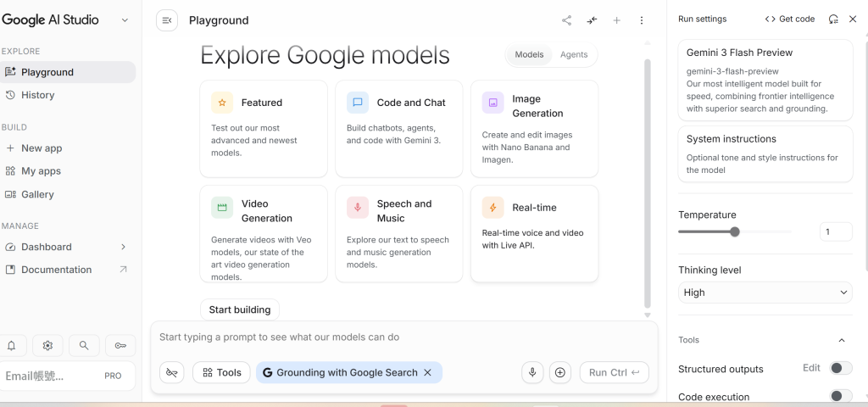Open notifications with the bell icon
The width and height of the screenshot is (868, 407).
coord(11,346)
